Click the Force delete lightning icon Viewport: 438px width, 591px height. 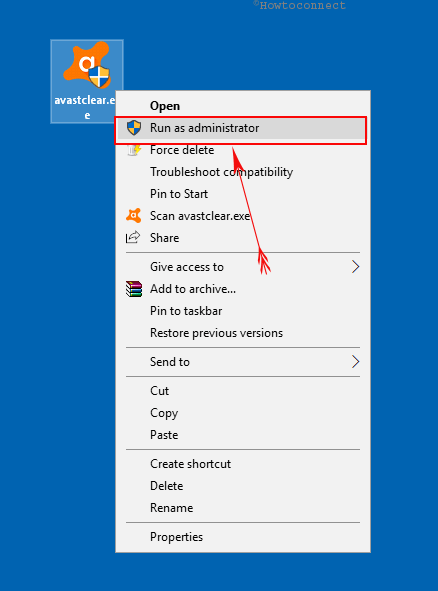point(134,150)
